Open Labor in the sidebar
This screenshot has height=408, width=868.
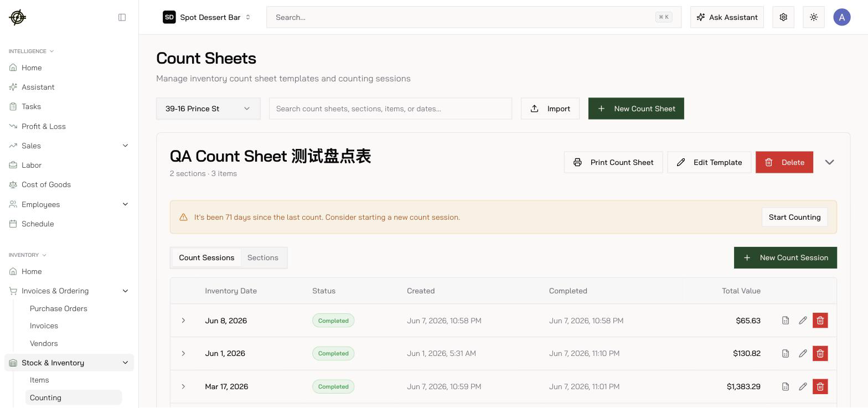69,165
